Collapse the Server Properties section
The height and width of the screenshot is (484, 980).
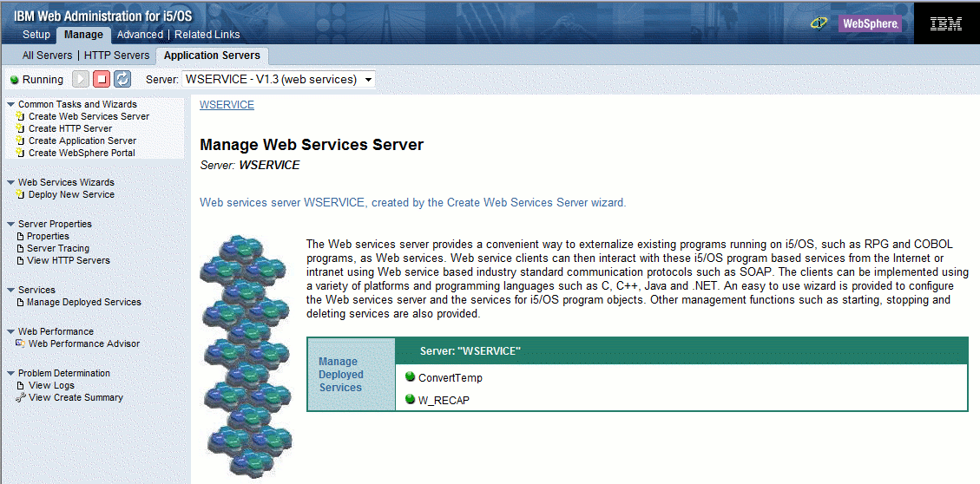(10, 224)
